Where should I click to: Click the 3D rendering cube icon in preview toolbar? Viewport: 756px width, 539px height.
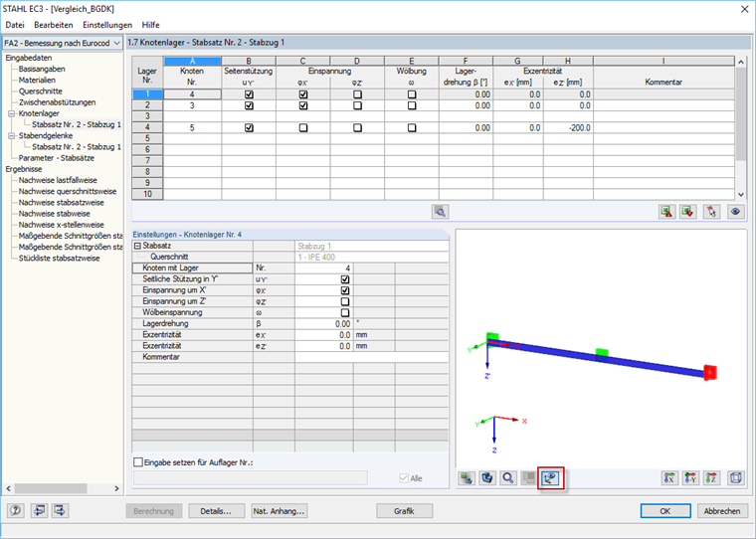coord(487,478)
